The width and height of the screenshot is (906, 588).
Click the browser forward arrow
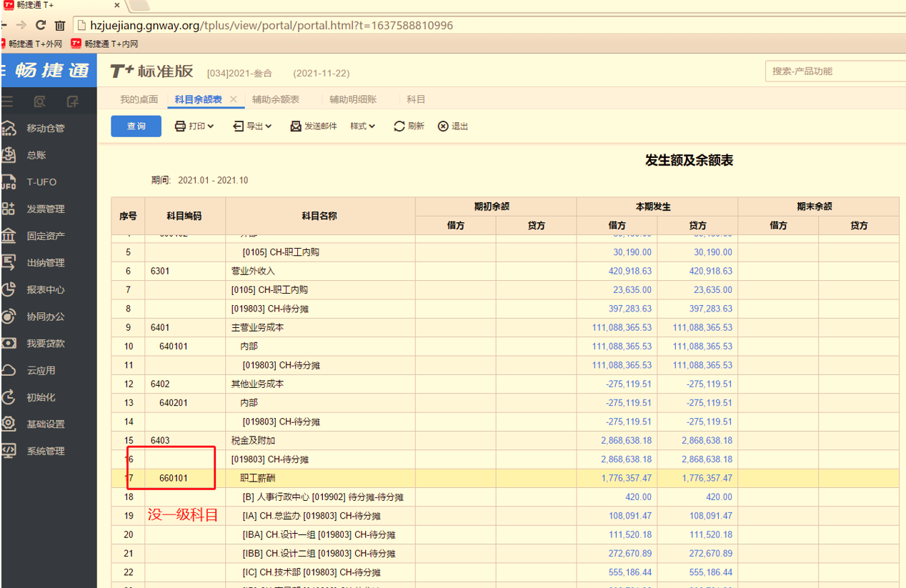pyautogui.click(x=21, y=25)
